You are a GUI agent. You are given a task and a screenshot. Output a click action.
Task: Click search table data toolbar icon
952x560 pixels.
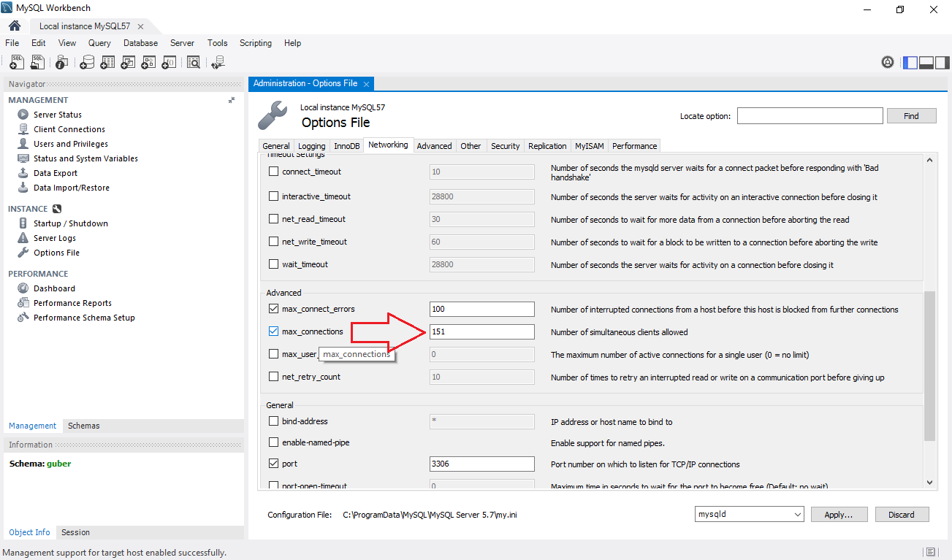[193, 63]
